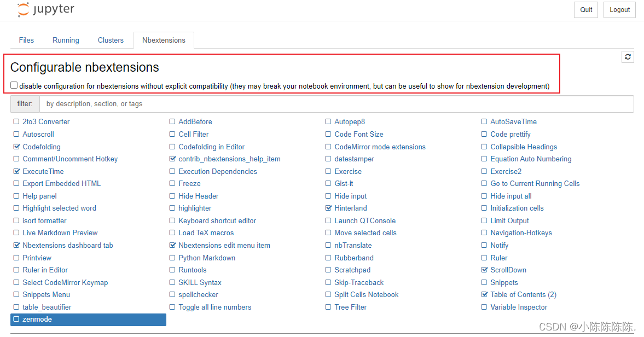This screenshot has height=337, width=644.
Task: Open the Running tab
Action: point(65,40)
